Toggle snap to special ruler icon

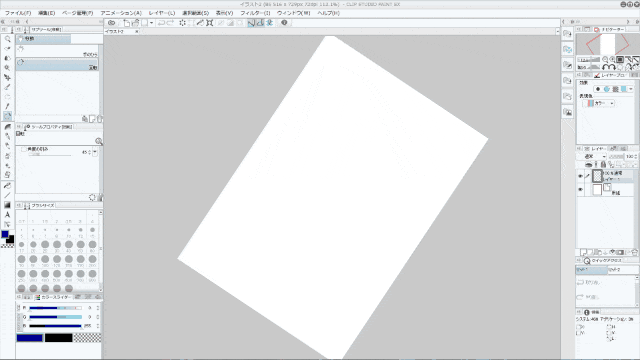(260, 23)
